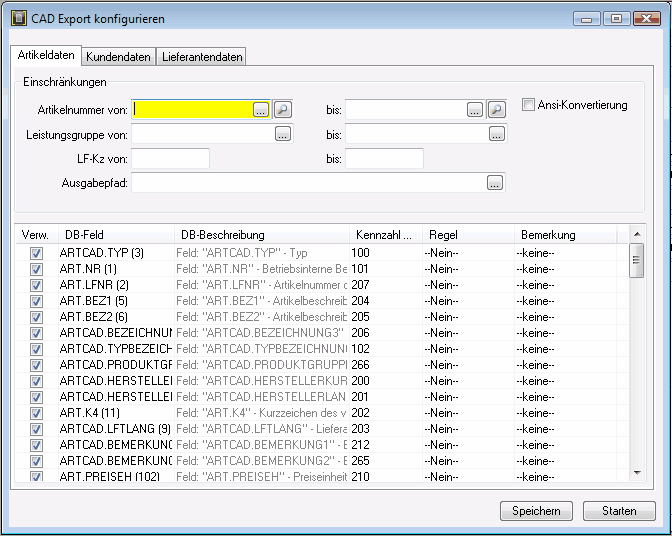Screen dimensions: 672x536
Task: Click the Starten button
Action: (619, 511)
